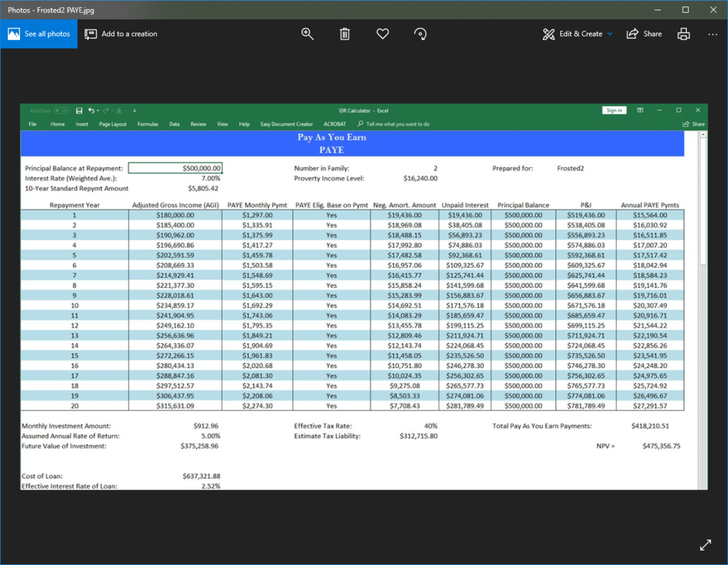Image resolution: width=728 pixels, height=565 pixels.
Task: Select the Data ribbon tab
Action: coord(174,124)
